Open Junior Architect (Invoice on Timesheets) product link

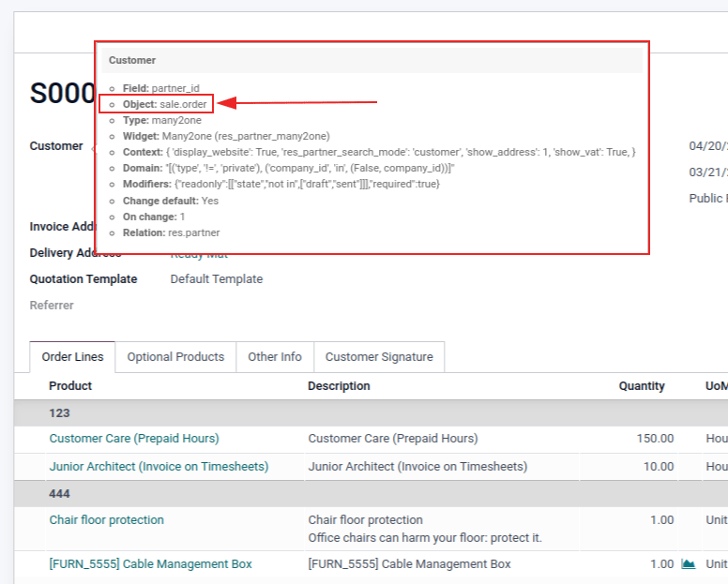[x=159, y=467]
